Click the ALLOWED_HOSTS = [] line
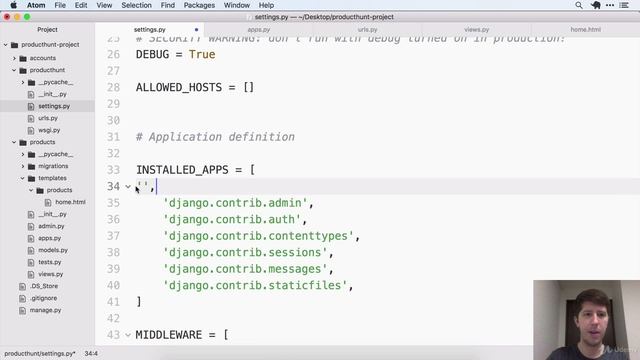640x360 pixels. coord(195,87)
